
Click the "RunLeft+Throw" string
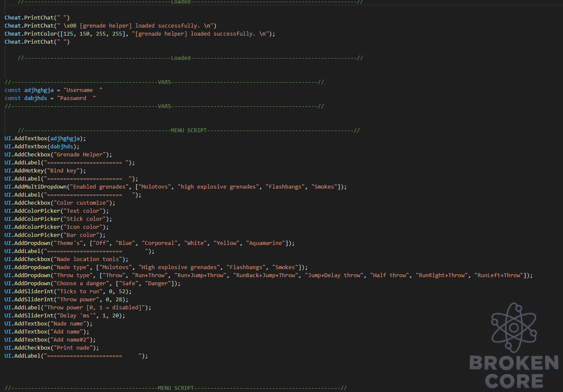click(499, 275)
